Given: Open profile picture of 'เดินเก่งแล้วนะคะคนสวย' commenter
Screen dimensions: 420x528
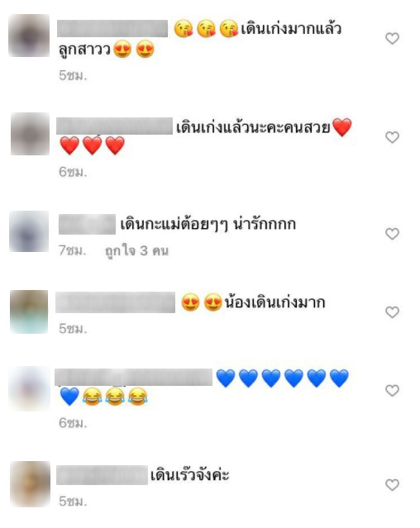Looking at the screenshot, I should point(30,134).
